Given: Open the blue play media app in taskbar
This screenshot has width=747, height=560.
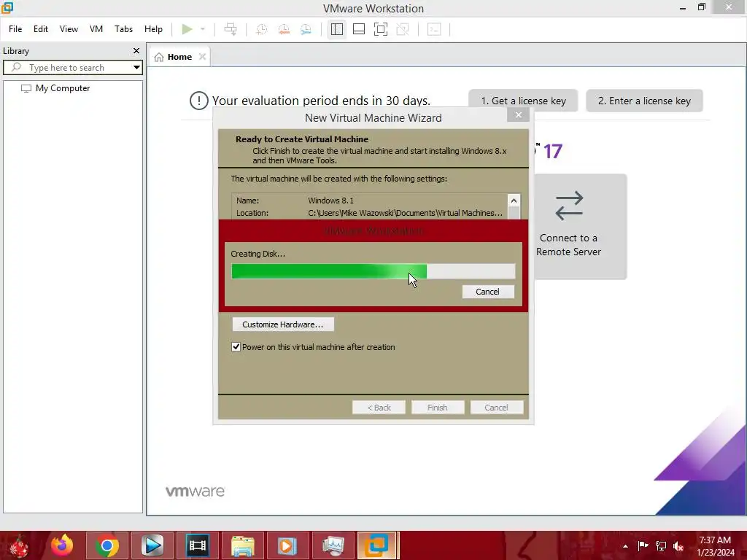Looking at the screenshot, I should tap(152, 545).
